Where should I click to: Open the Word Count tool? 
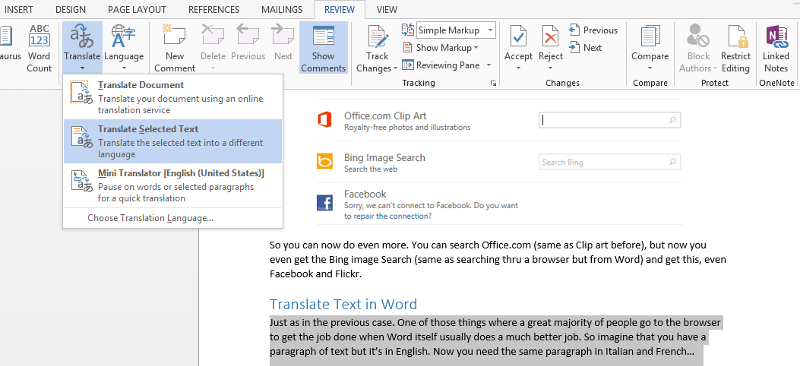click(x=39, y=48)
